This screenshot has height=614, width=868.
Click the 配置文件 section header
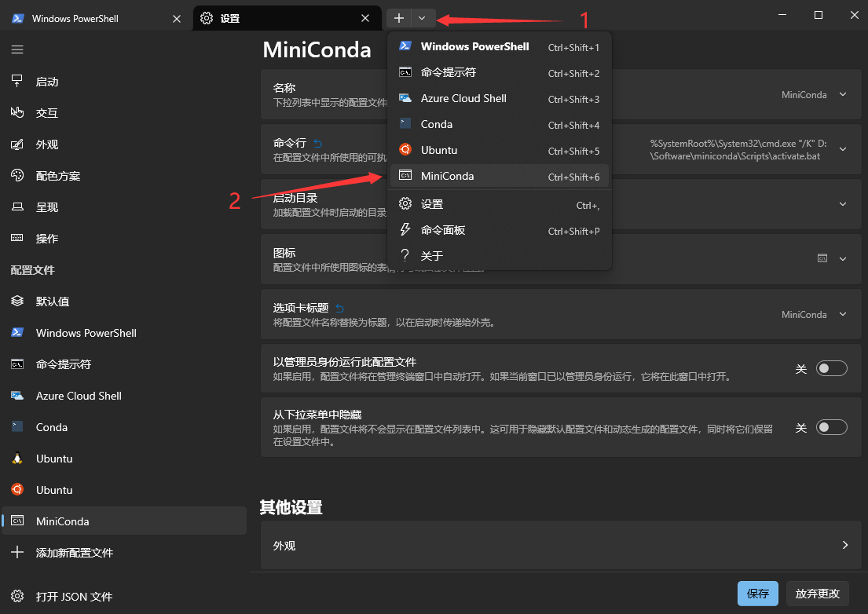point(33,270)
